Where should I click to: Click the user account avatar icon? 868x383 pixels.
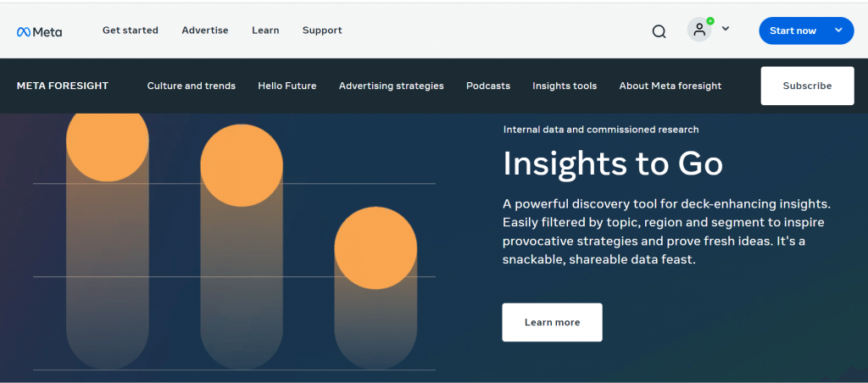pos(699,30)
